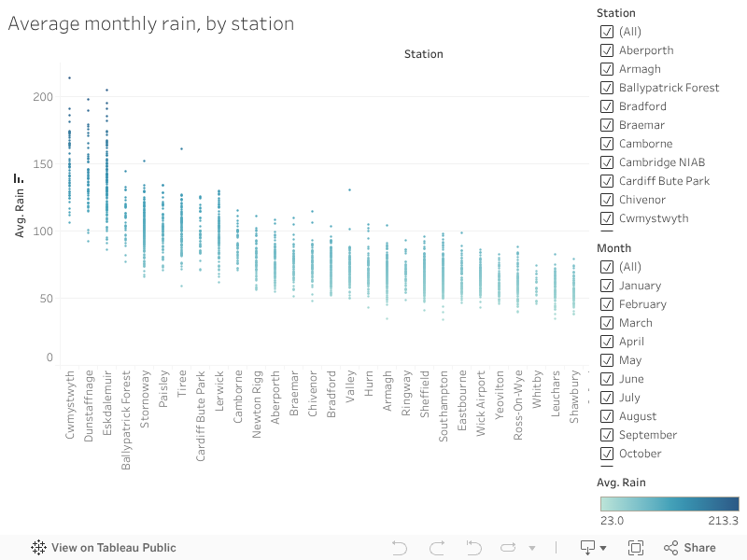Toggle the July month checkbox

point(606,398)
